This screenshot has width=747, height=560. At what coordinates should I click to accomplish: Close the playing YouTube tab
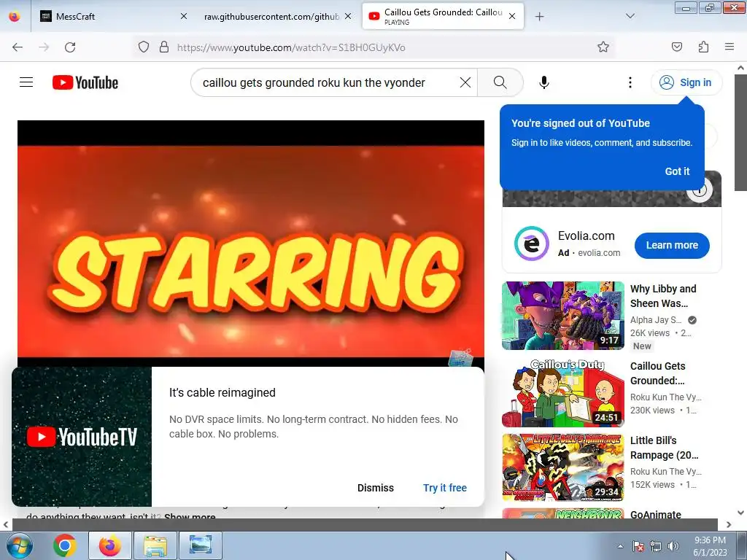click(511, 16)
